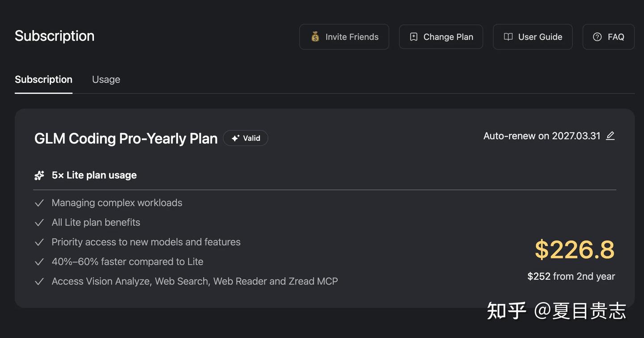This screenshot has width=644, height=338.
Task: Click the money bag Invite Friends icon
Action: 315,37
